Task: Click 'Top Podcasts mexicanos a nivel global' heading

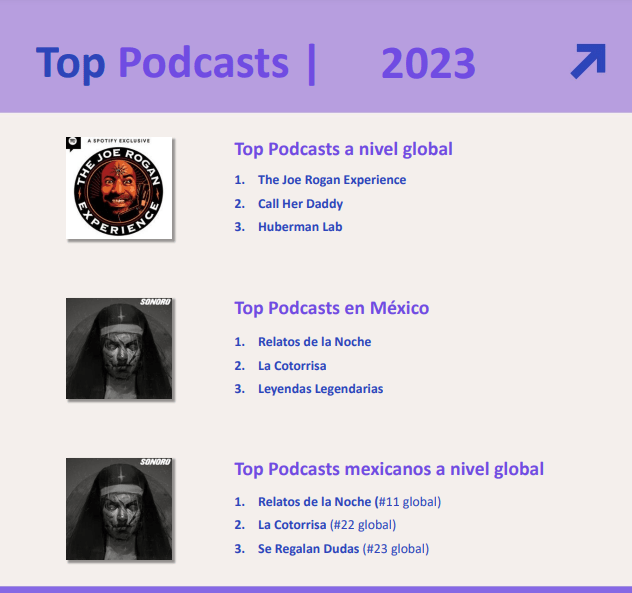Action: (x=389, y=469)
